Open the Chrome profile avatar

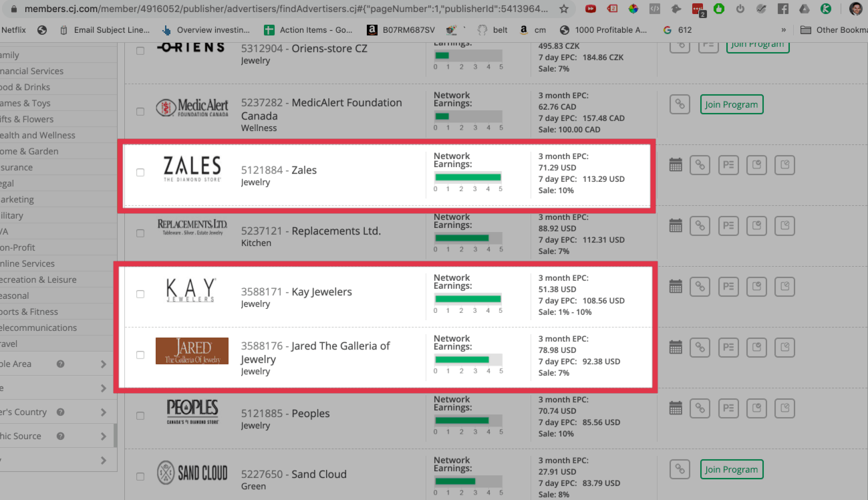pyautogui.click(x=855, y=9)
